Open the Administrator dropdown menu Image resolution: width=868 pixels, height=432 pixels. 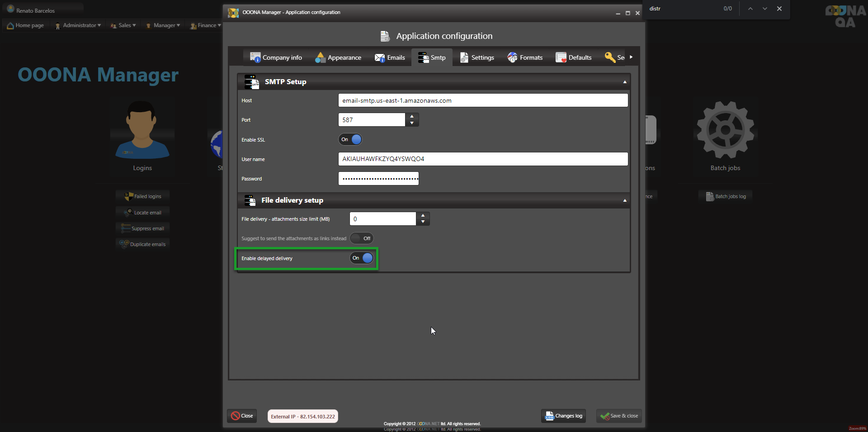pyautogui.click(x=78, y=25)
